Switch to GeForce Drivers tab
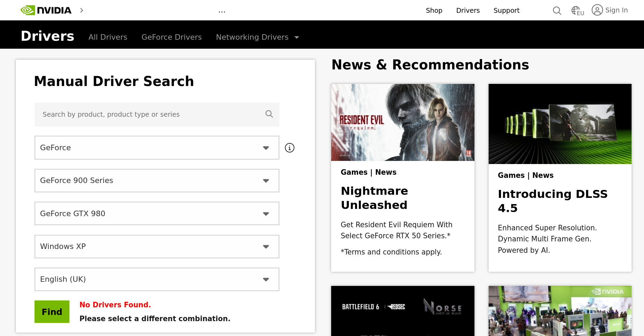This screenshot has height=336, width=644. coord(172,37)
